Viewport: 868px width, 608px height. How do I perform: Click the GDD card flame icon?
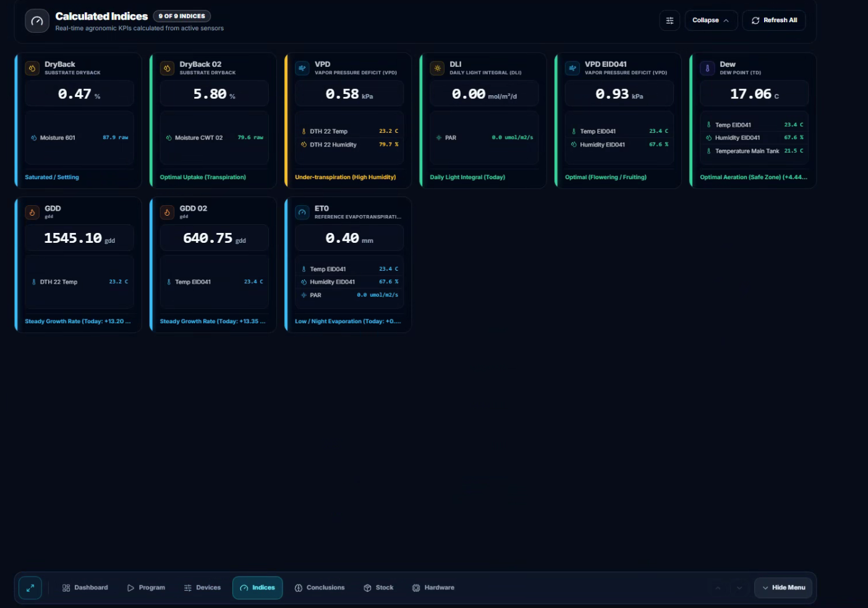point(32,213)
